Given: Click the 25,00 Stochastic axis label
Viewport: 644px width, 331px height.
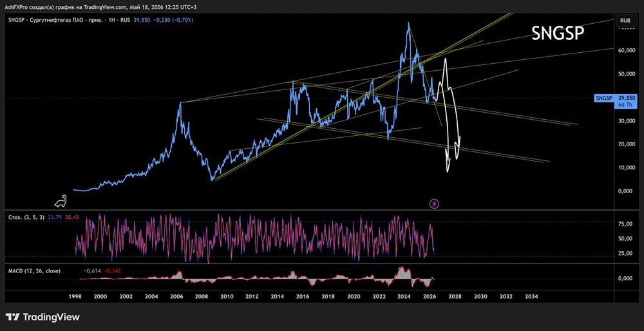Looking at the screenshot, I should coord(625,253).
